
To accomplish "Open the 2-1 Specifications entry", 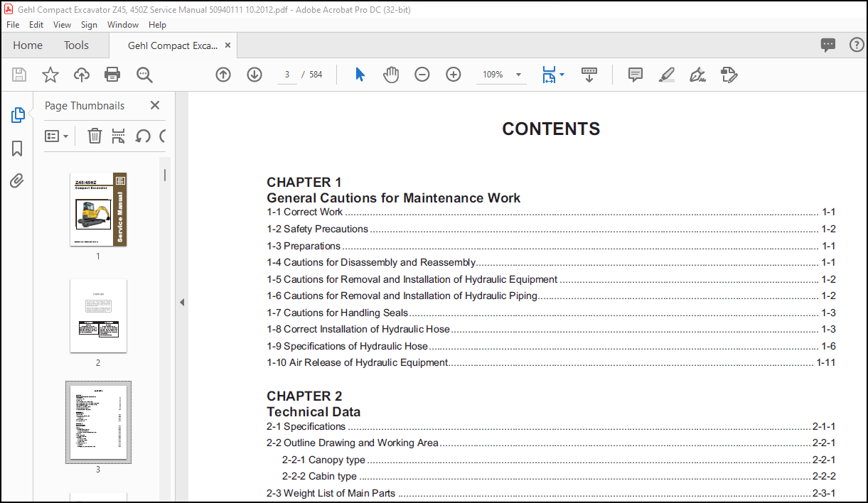I will click(551, 426).
